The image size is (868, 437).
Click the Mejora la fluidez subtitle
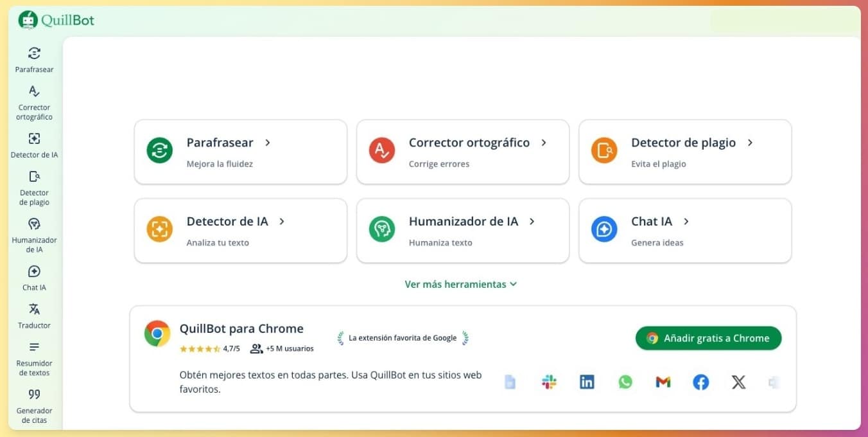[x=220, y=164]
